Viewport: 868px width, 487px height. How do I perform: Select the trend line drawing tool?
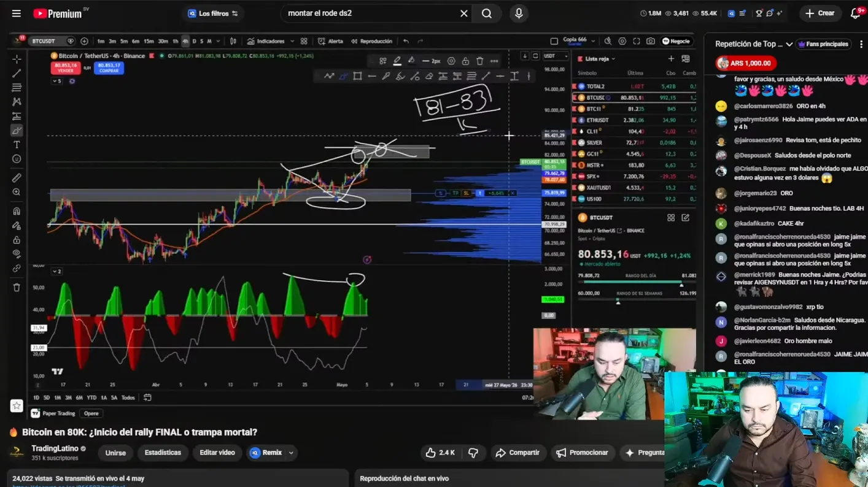pos(17,73)
